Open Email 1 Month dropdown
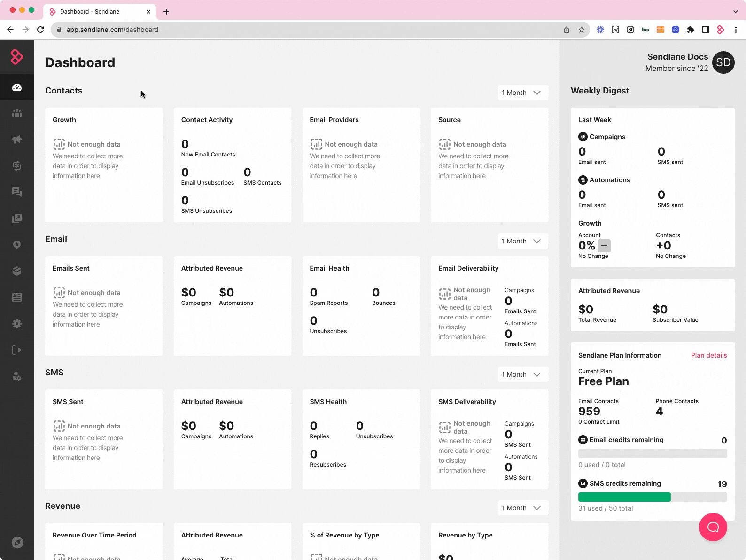Screen dimensions: 746x560 [523, 241]
